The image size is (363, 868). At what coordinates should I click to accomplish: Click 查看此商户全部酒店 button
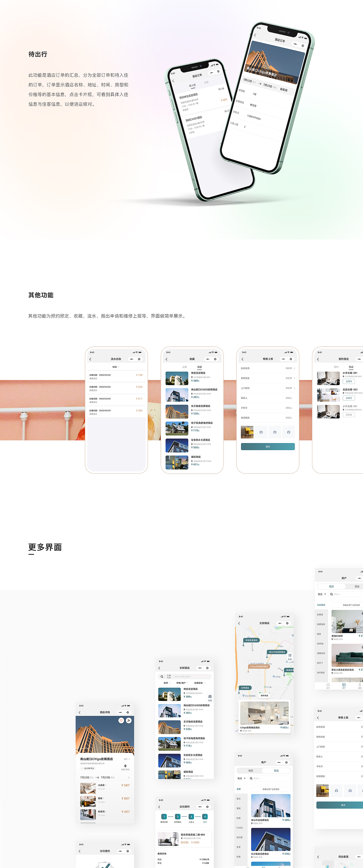tap(271, 789)
